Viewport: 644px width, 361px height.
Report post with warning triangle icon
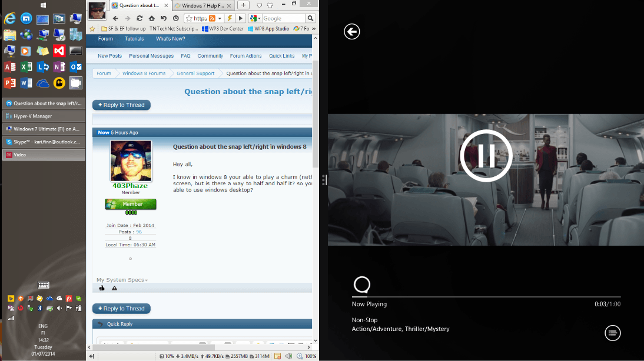pyautogui.click(x=114, y=288)
